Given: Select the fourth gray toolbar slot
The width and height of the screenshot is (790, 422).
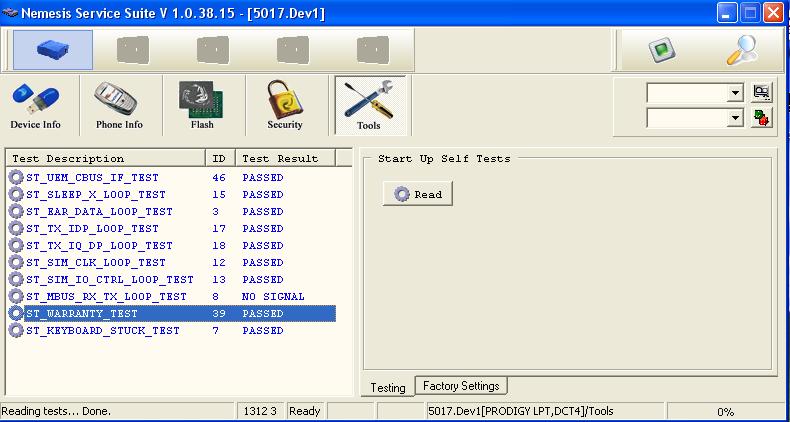Looking at the screenshot, I should (x=293, y=50).
